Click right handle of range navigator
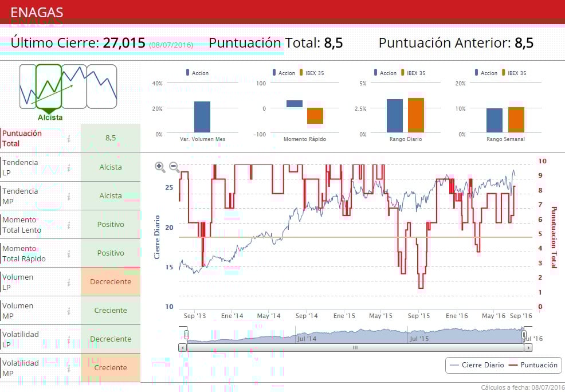 pyautogui.click(x=524, y=335)
